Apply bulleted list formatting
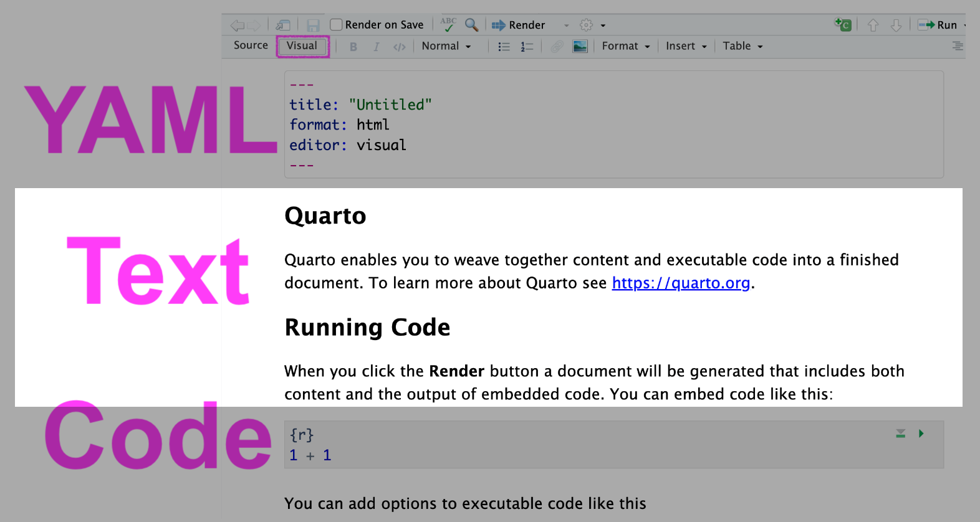Viewport: 980px width, 522px height. 504,47
